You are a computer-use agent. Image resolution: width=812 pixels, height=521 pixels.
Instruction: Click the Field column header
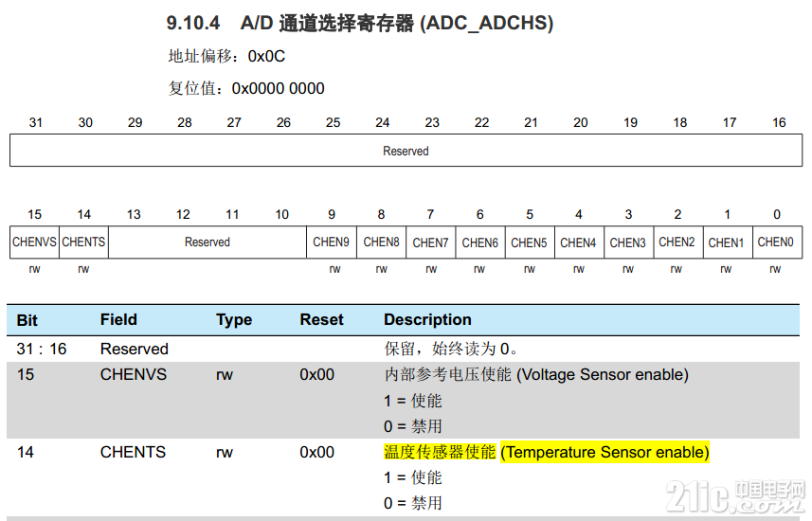[x=118, y=319]
